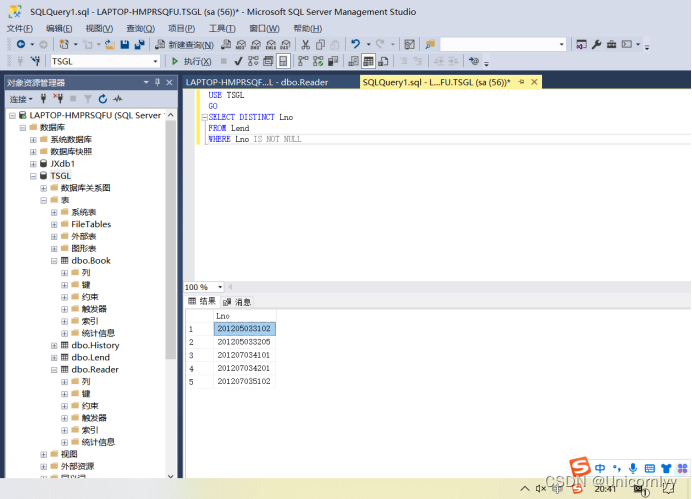Click Object Explorer vertical scrollbar

(x=171, y=240)
